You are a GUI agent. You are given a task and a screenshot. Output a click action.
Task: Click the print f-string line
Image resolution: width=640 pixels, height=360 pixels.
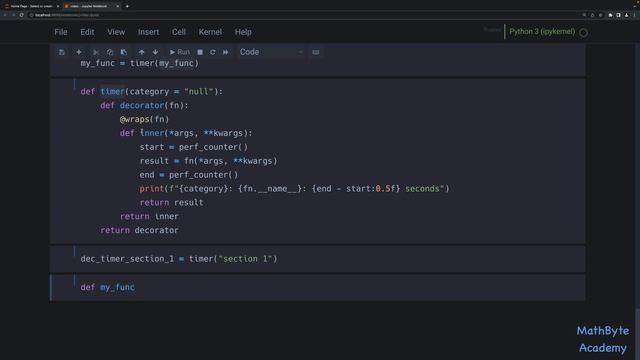click(294, 189)
